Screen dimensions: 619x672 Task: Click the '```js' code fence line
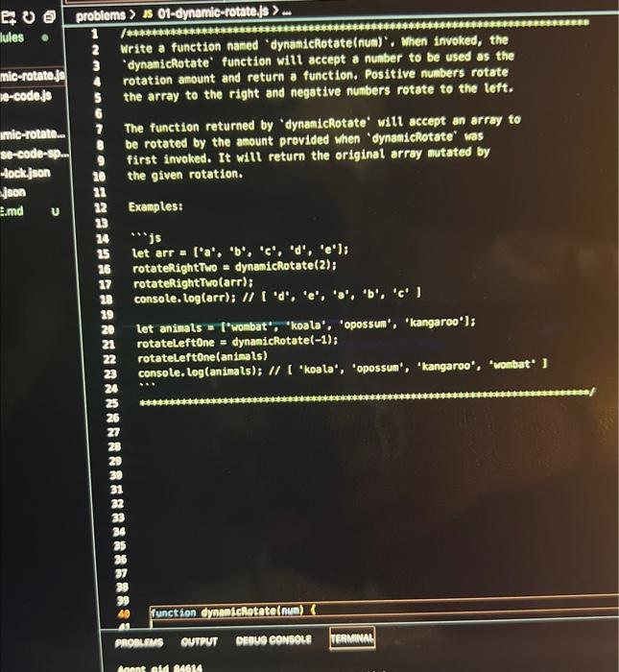point(146,237)
